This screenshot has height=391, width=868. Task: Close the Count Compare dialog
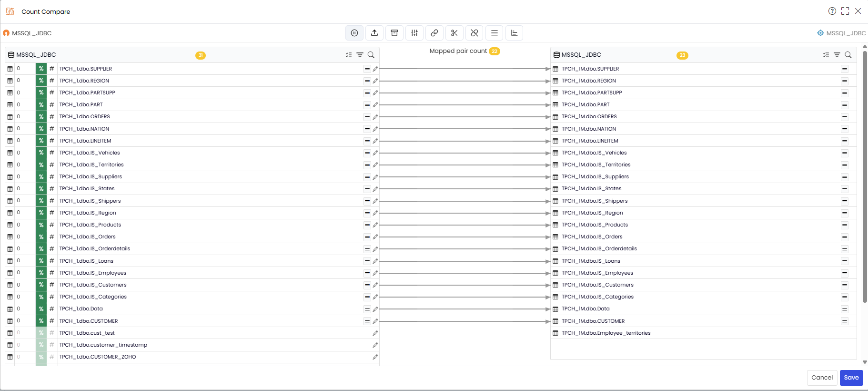coord(858,11)
